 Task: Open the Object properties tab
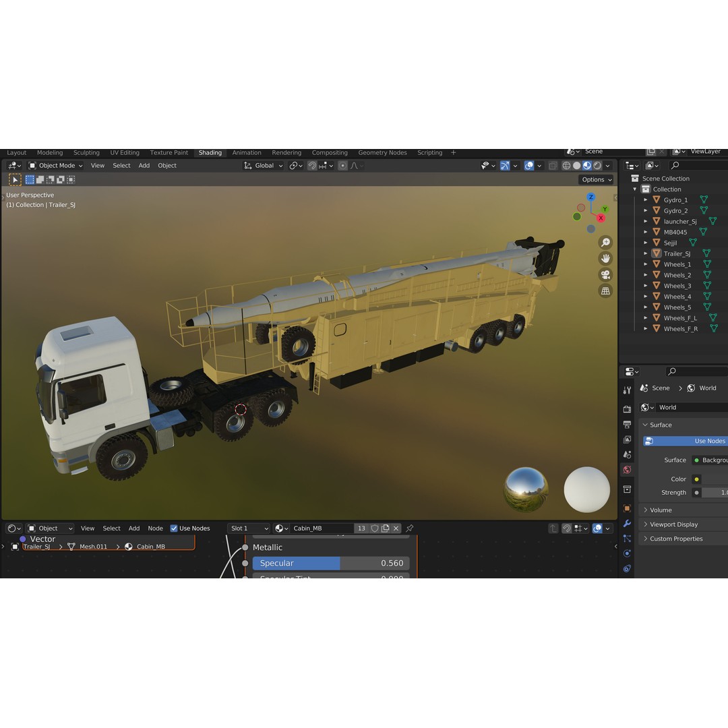point(628,508)
